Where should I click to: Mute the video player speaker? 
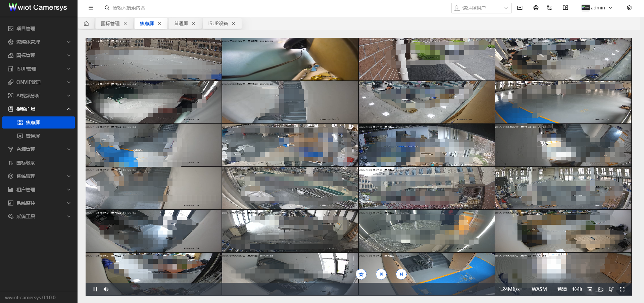tap(106, 289)
